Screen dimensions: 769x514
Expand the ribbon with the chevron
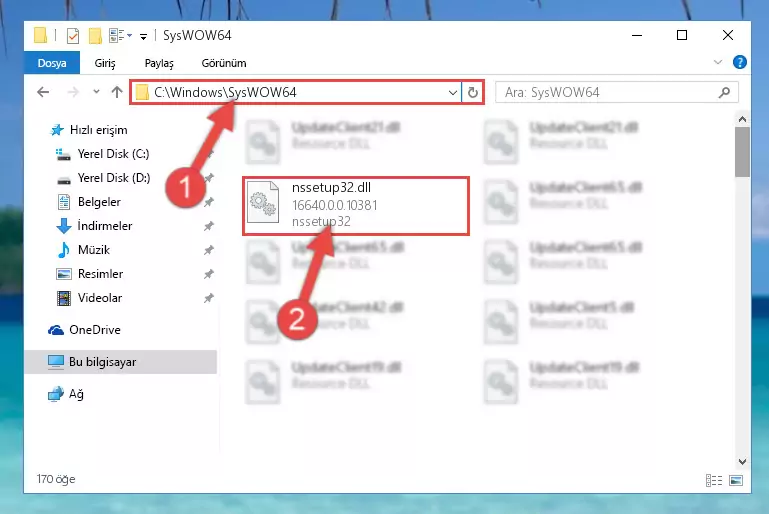pyautogui.click(x=718, y=62)
